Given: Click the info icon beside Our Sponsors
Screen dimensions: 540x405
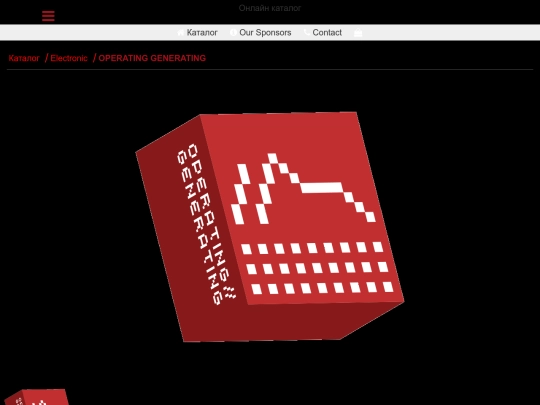Looking at the screenshot, I should pos(233,32).
